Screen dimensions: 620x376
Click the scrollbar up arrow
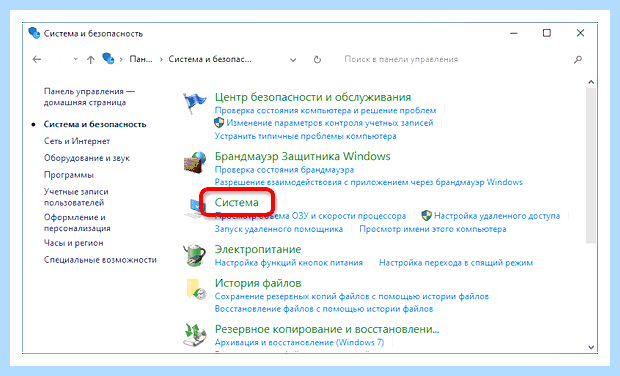(x=591, y=82)
